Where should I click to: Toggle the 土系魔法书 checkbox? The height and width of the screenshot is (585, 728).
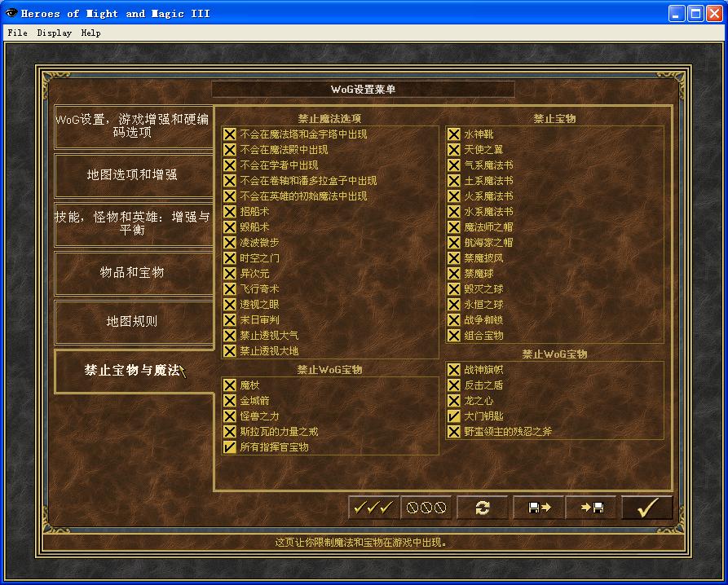[x=453, y=180]
